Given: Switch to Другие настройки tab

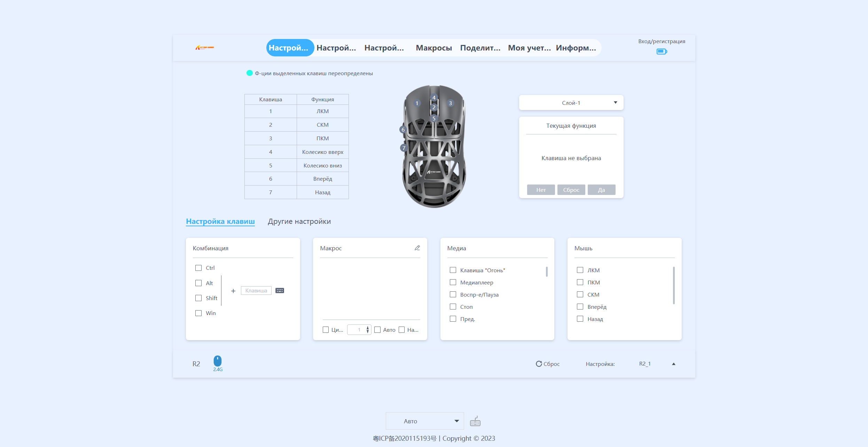Looking at the screenshot, I should point(299,221).
